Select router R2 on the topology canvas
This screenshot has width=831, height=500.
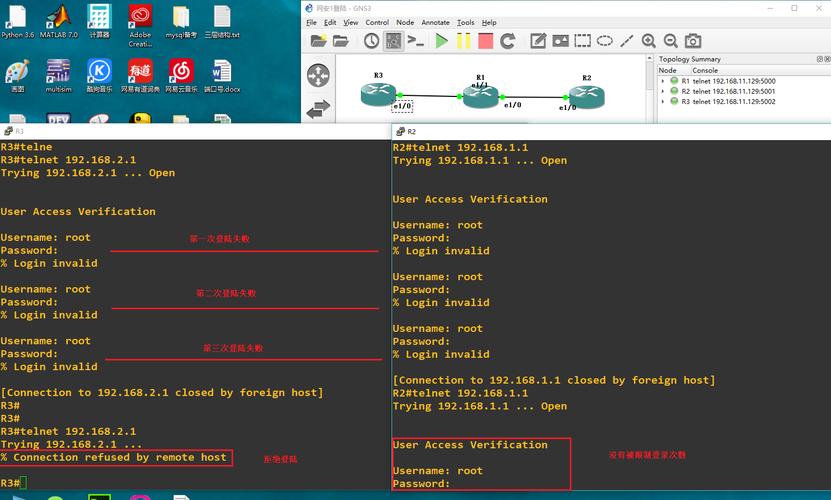[x=587, y=97]
